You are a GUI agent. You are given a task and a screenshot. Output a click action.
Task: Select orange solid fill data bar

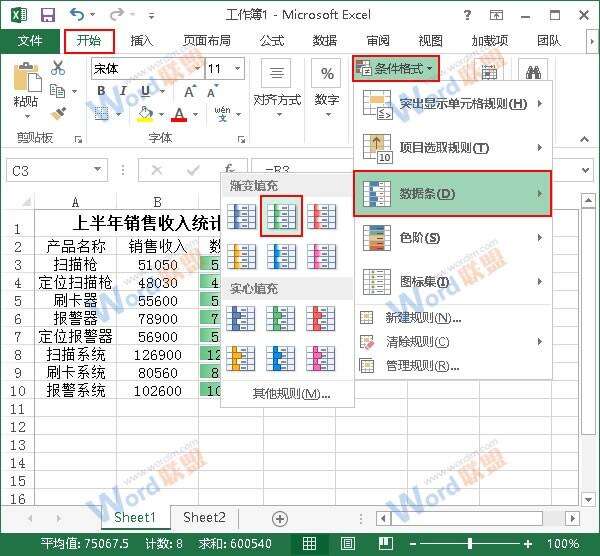[241, 359]
